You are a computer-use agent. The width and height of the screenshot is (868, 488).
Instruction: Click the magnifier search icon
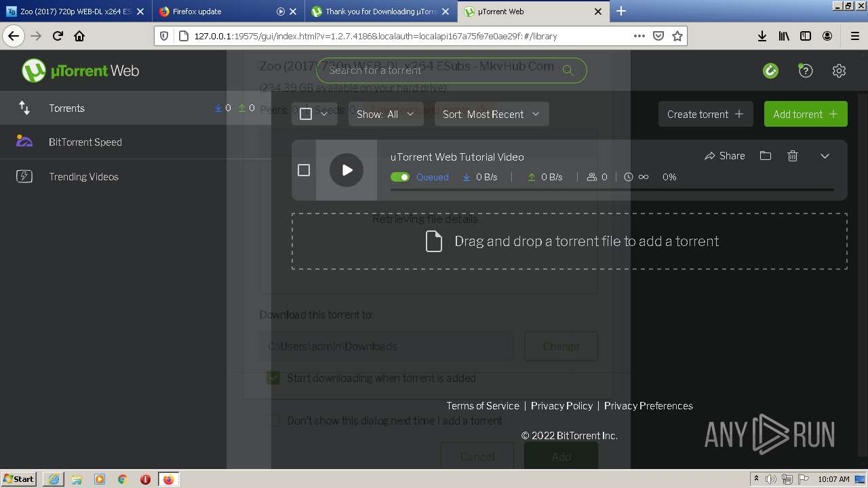pos(568,70)
